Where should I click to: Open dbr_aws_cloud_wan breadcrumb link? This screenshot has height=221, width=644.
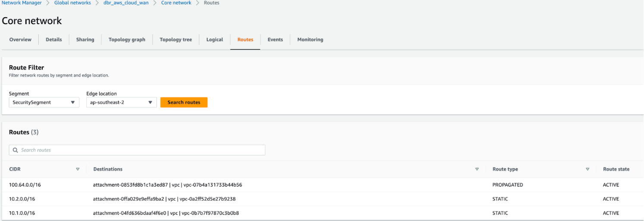click(126, 3)
